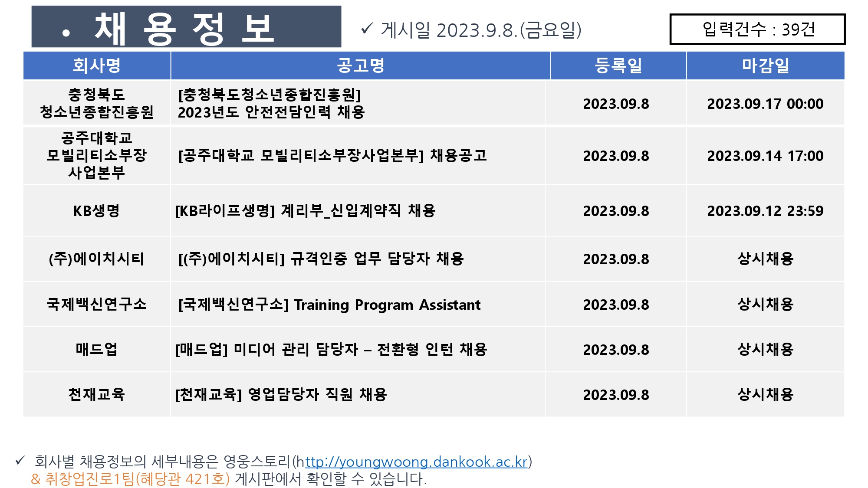Click 상시채용 in the 천재교육 row
Viewport: 868px width, 488px height.
[x=766, y=394]
